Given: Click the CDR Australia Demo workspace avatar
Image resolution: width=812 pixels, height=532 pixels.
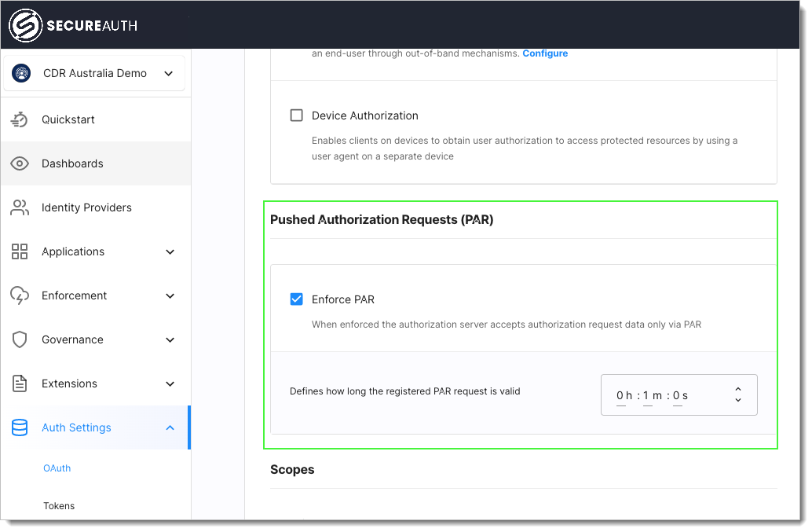Looking at the screenshot, I should click(21, 73).
